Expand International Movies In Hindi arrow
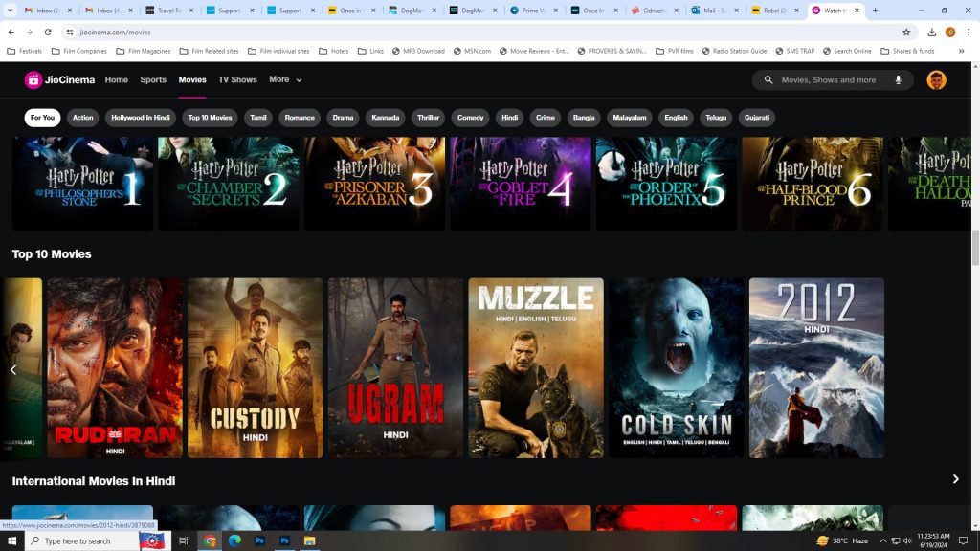The height and width of the screenshot is (551, 980). [x=956, y=479]
